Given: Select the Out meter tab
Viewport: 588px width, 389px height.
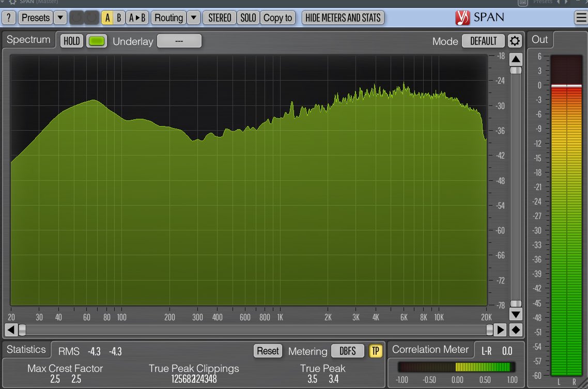Looking at the screenshot, I should tap(540, 40).
